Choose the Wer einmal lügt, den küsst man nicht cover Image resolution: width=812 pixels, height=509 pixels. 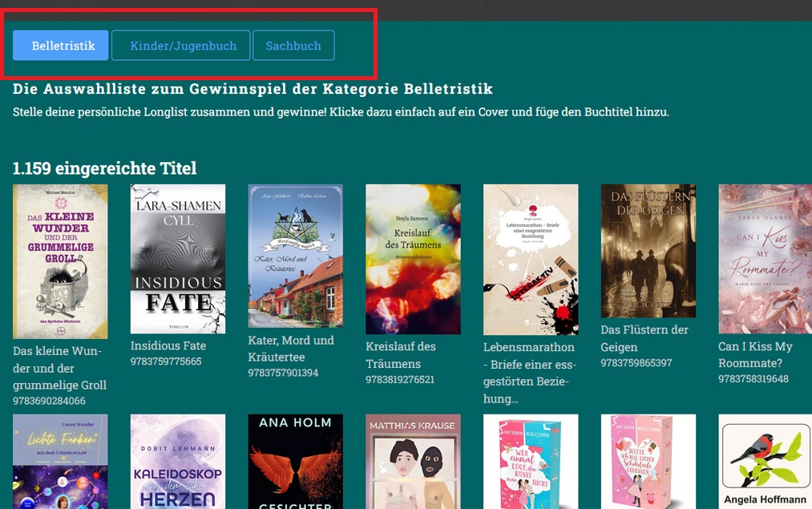coord(531,462)
